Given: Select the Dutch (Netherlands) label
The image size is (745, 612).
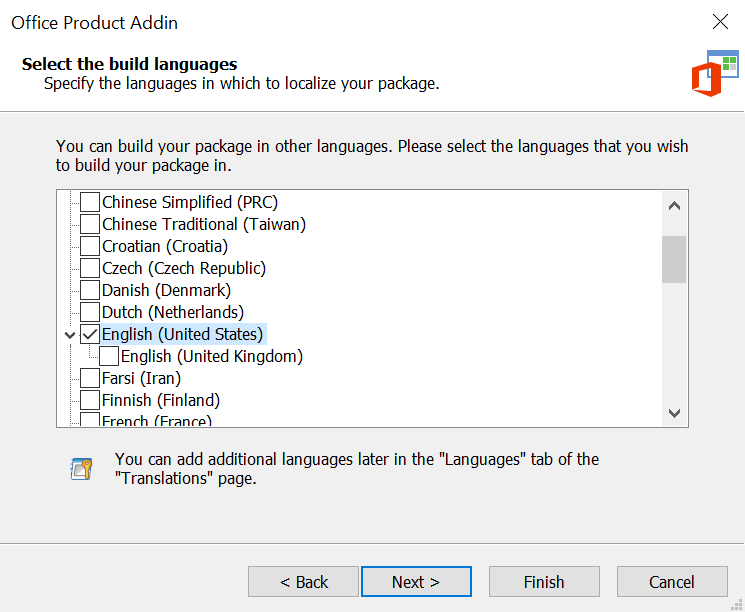Looking at the screenshot, I should coord(173,312).
